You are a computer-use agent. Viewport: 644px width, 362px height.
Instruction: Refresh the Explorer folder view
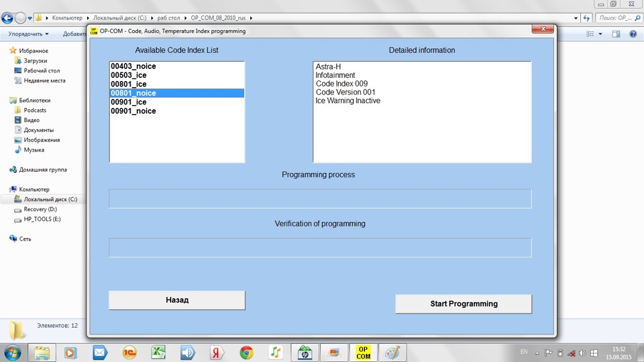[x=586, y=18]
